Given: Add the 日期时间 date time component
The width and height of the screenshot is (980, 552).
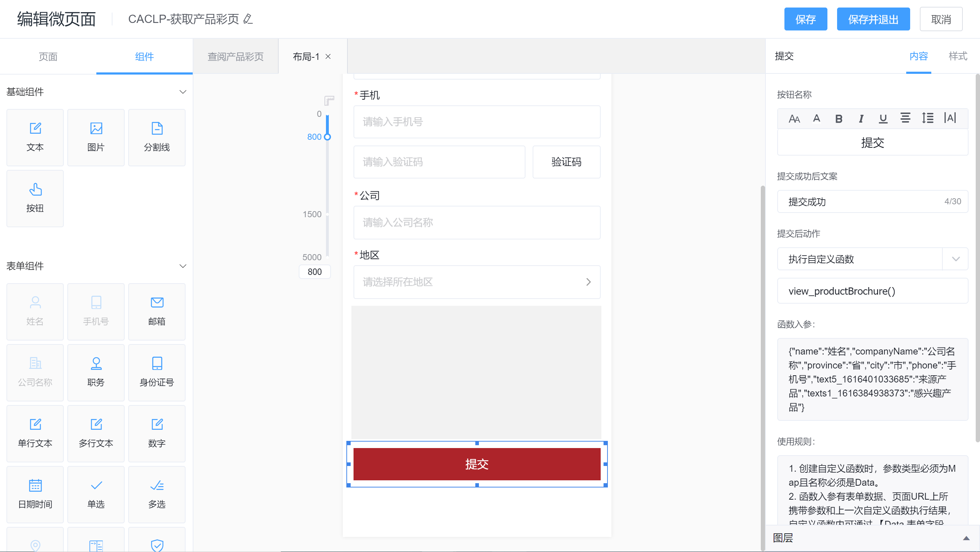Looking at the screenshot, I should pos(35,494).
